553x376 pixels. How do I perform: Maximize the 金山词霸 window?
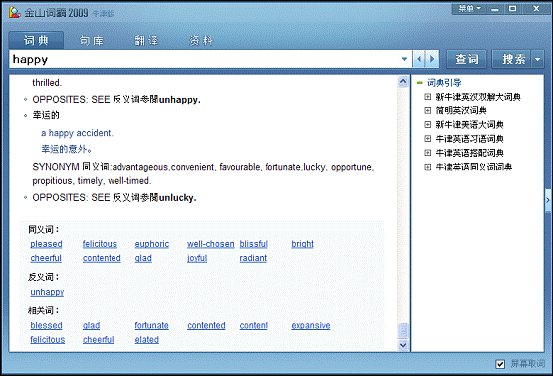[x=512, y=8]
